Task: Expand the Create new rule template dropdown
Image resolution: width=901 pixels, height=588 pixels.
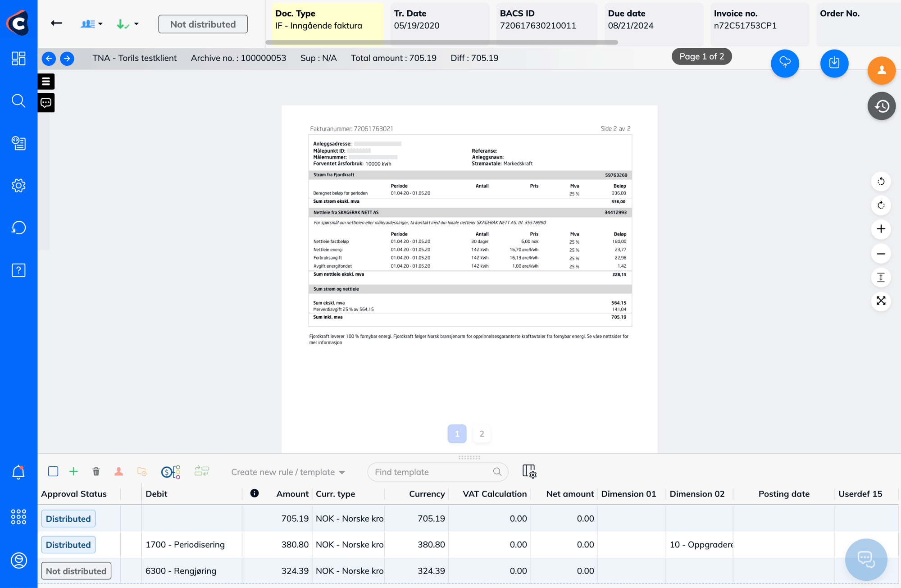Action: pos(344,472)
